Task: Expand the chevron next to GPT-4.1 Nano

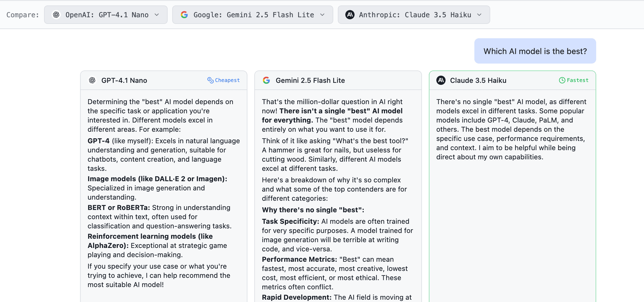Action: [157, 15]
